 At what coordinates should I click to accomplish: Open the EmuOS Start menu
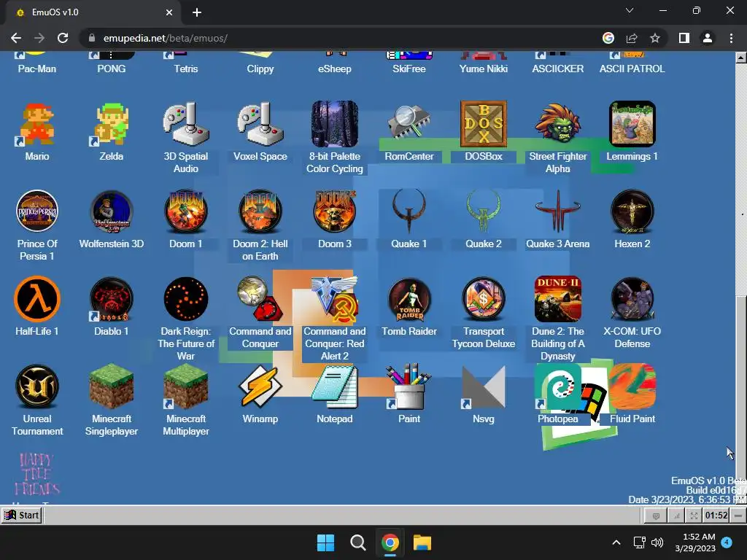tap(22, 516)
